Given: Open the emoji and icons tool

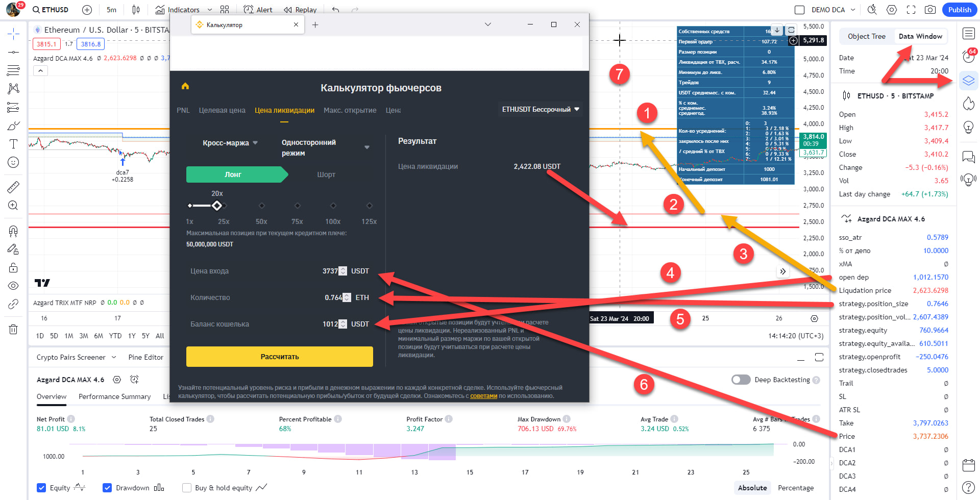Looking at the screenshot, I should [13, 162].
